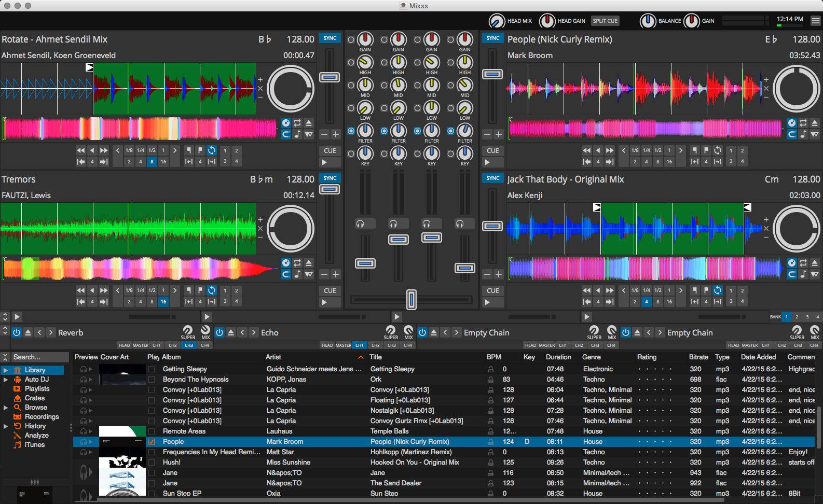Check the Played box for Remote Areas
This screenshot has height=504, width=823.
tap(152, 431)
